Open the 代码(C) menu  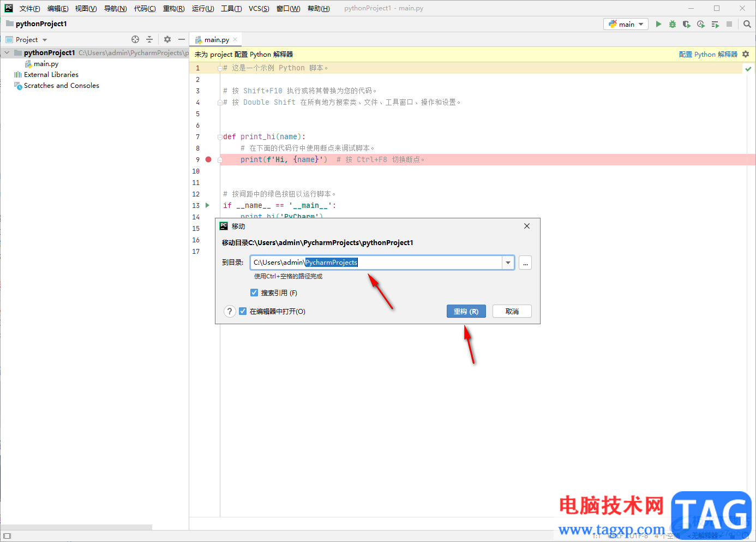145,8
